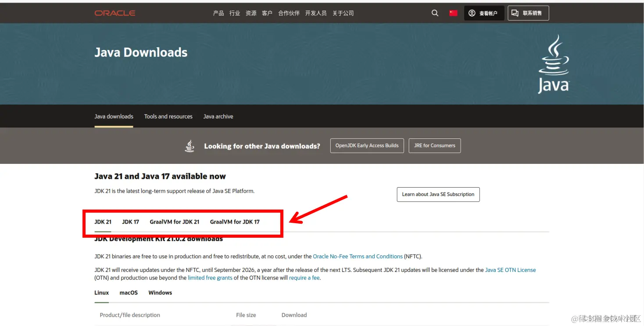The width and height of the screenshot is (644, 326).
Task: Open the 产品 menu
Action: pyautogui.click(x=218, y=13)
